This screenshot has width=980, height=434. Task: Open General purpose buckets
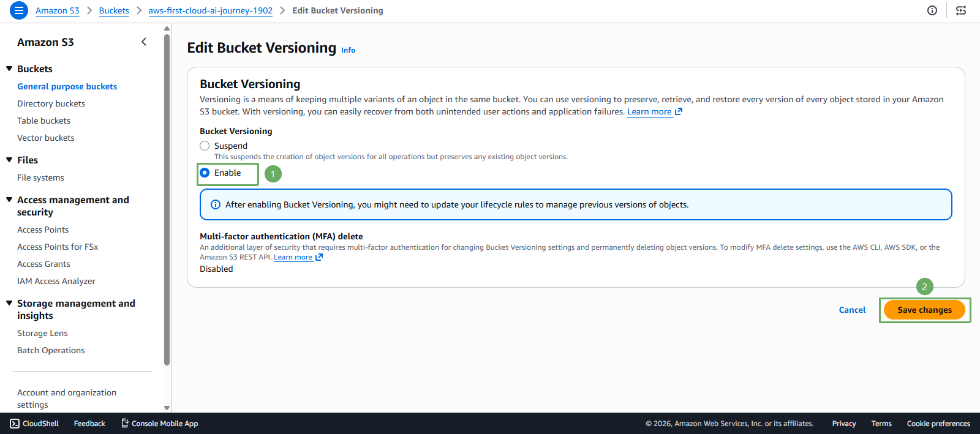click(67, 86)
